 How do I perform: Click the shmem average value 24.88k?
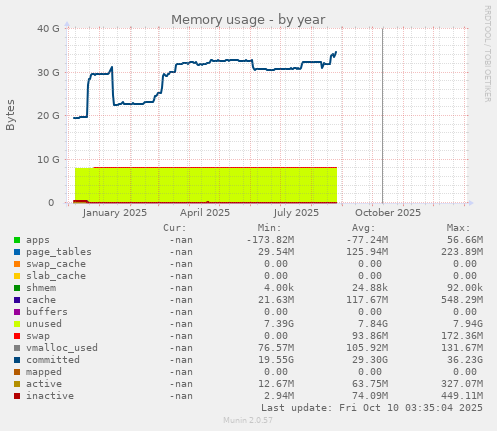370,288
